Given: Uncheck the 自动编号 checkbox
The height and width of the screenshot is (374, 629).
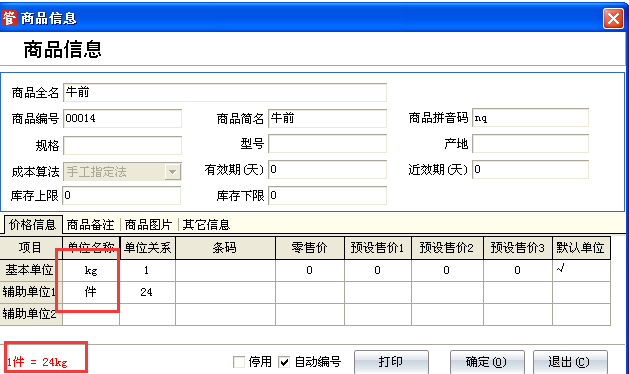Looking at the screenshot, I should coord(284,362).
